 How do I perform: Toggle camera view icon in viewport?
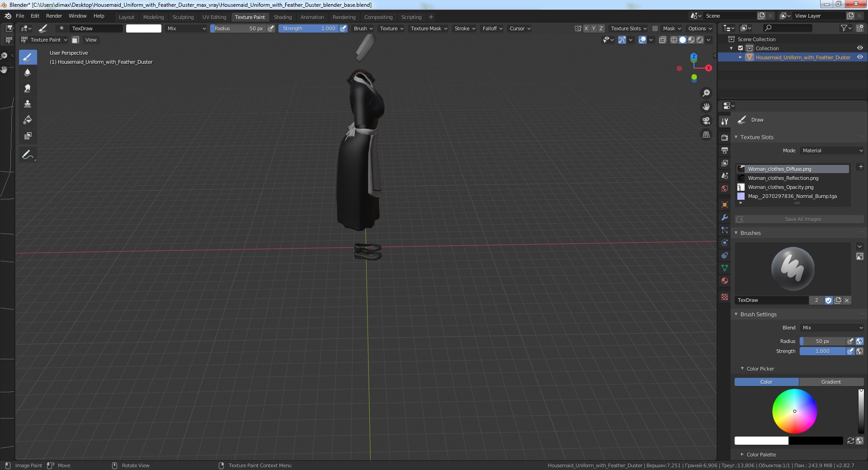tap(706, 121)
